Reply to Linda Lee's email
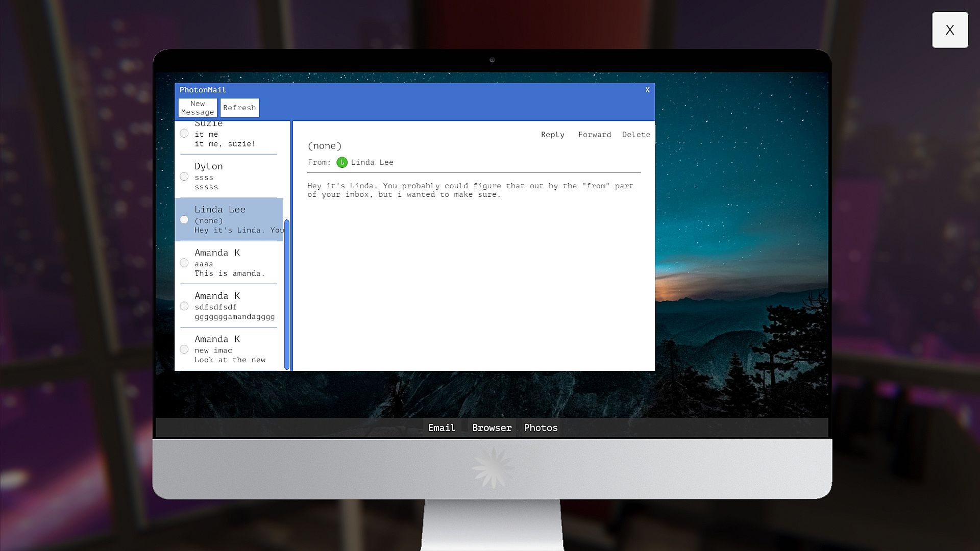 click(552, 135)
